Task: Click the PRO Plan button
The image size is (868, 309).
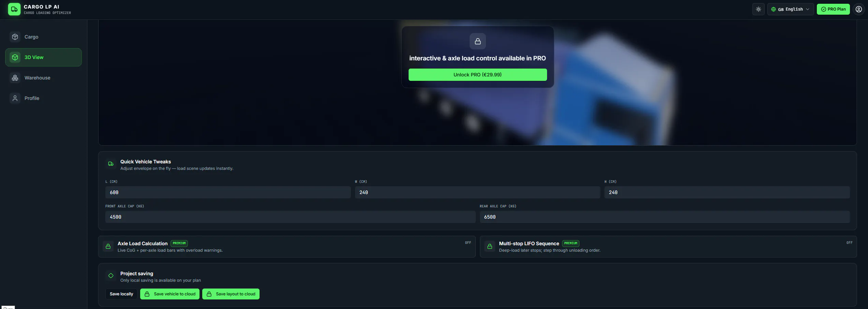Action: coord(833,9)
